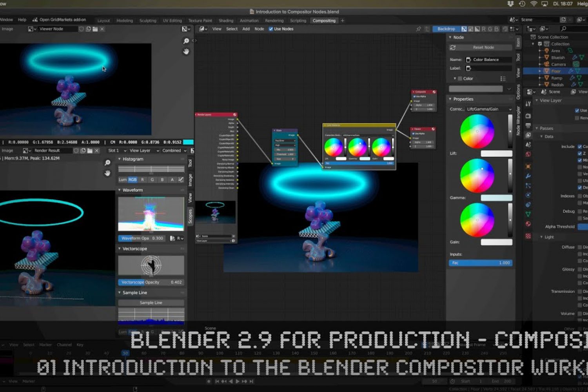Open the Combined pass dropdown
The image size is (588, 392).
pos(174,151)
